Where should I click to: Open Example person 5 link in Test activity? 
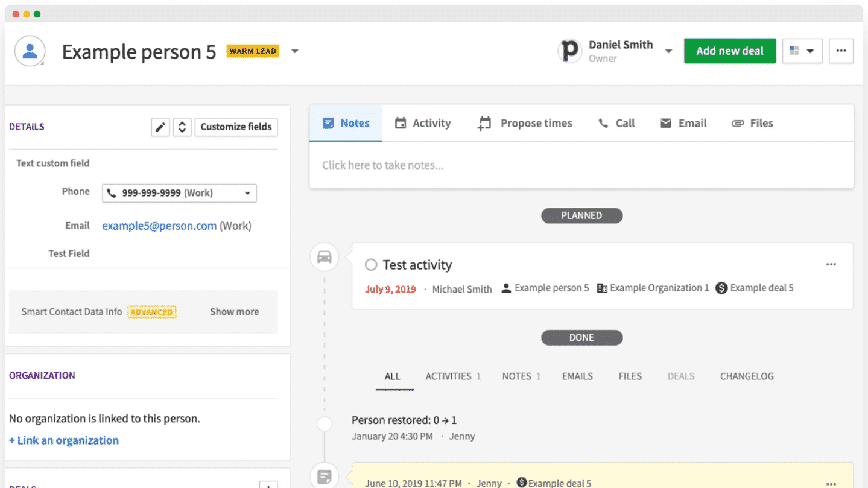552,288
